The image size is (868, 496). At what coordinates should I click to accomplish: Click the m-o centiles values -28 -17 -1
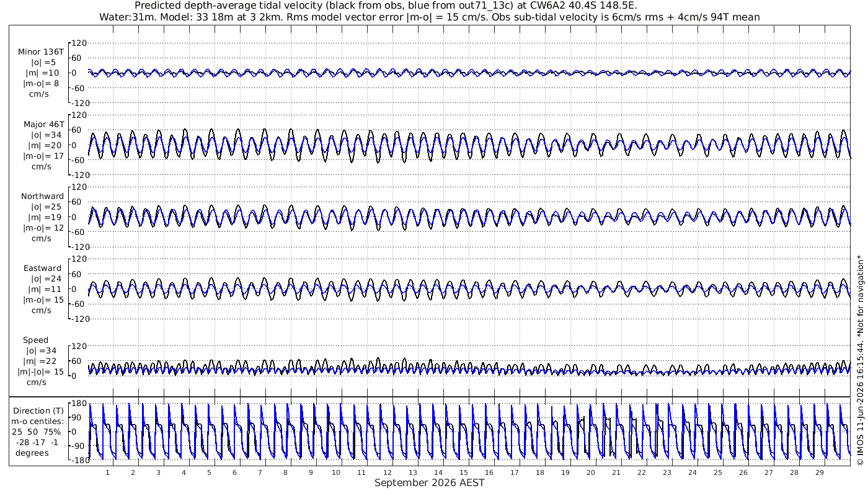[x=40, y=442]
